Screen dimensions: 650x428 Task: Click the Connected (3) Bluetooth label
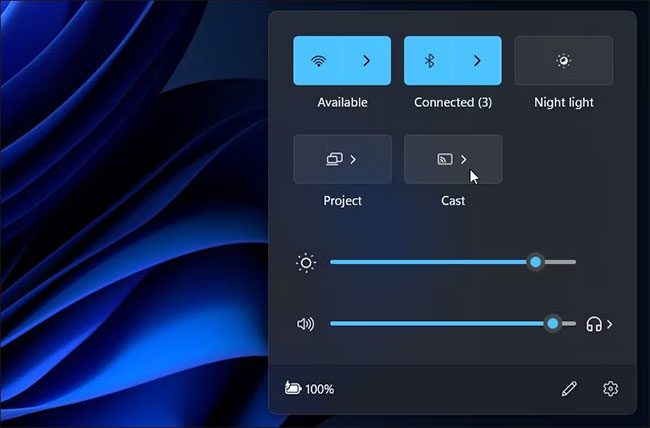pos(453,102)
